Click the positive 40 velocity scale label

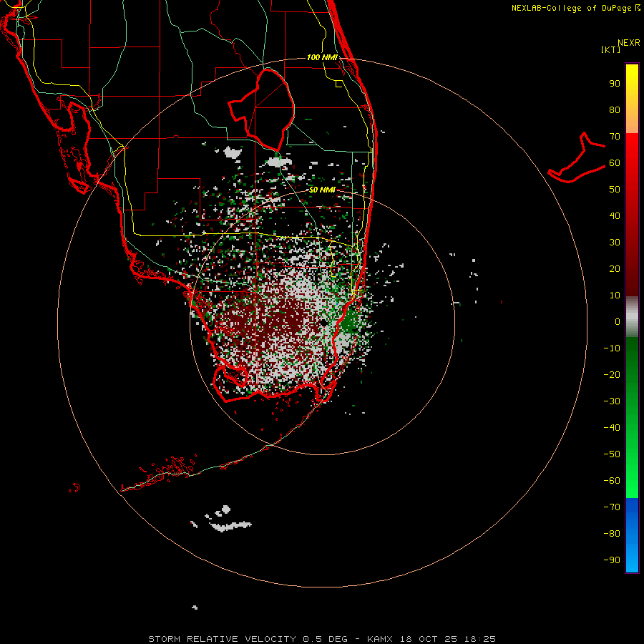(615, 216)
